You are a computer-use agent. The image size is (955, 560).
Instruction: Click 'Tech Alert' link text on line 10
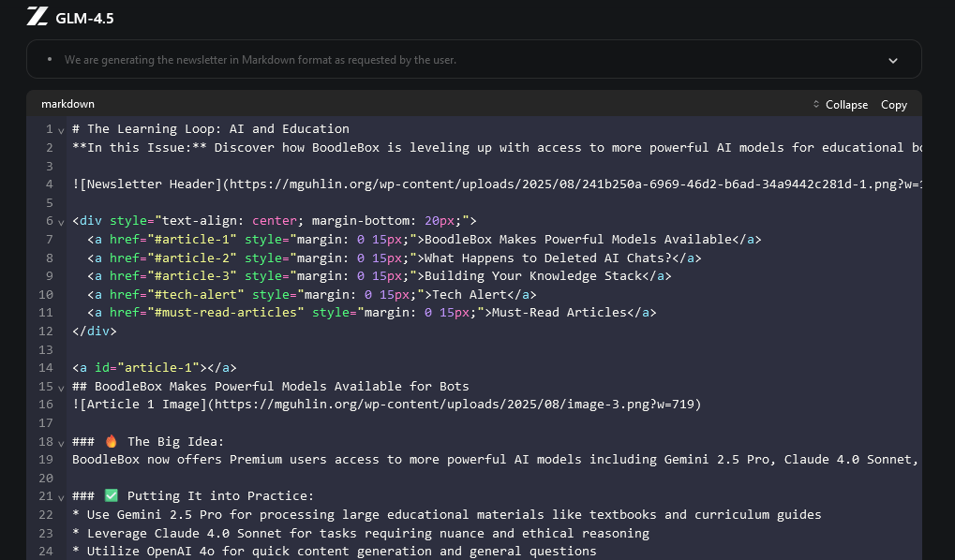pyautogui.click(x=469, y=295)
